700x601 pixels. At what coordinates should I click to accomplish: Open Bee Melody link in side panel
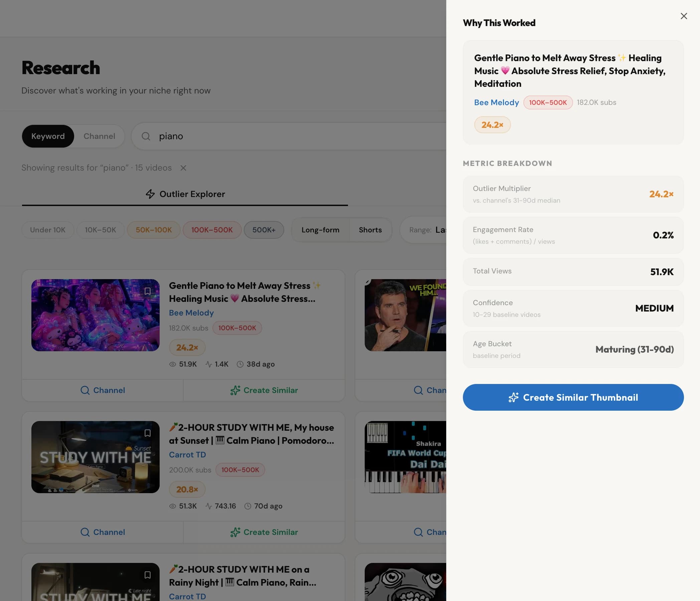(x=496, y=103)
